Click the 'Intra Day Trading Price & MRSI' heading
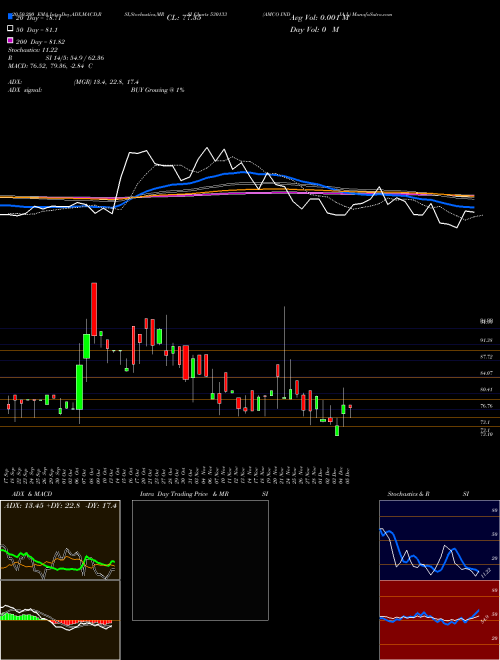The image size is (500, 660). 204,494
